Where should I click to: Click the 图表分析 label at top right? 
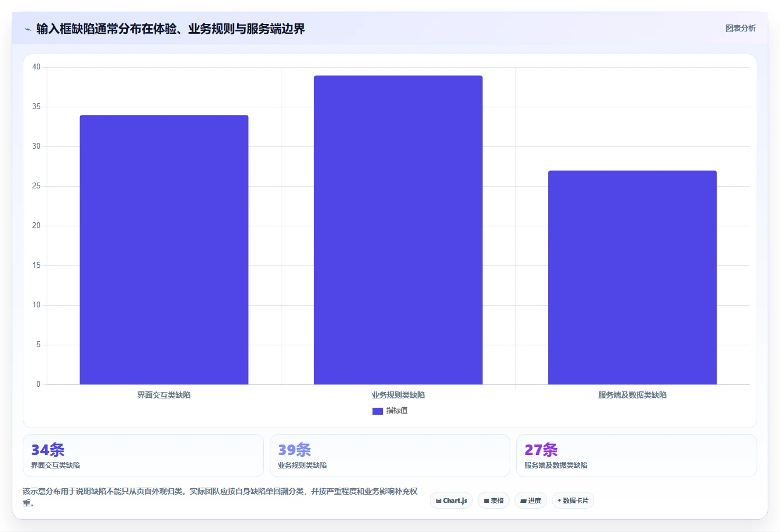(x=740, y=28)
